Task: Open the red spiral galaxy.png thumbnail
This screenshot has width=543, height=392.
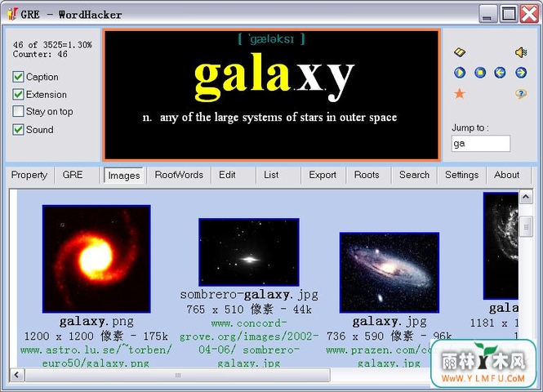Action: pos(96,259)
